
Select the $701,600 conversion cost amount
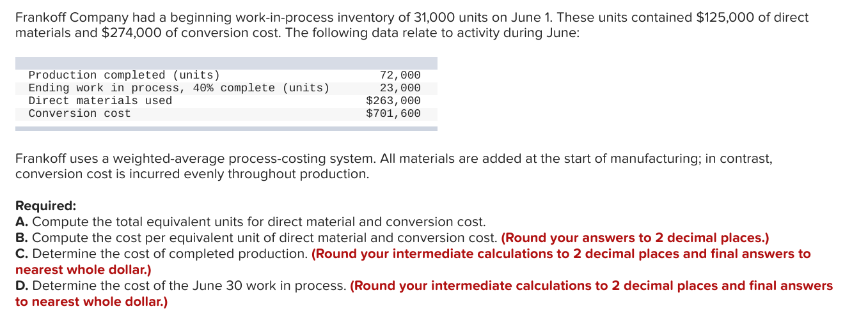click(x=393, y=114)
